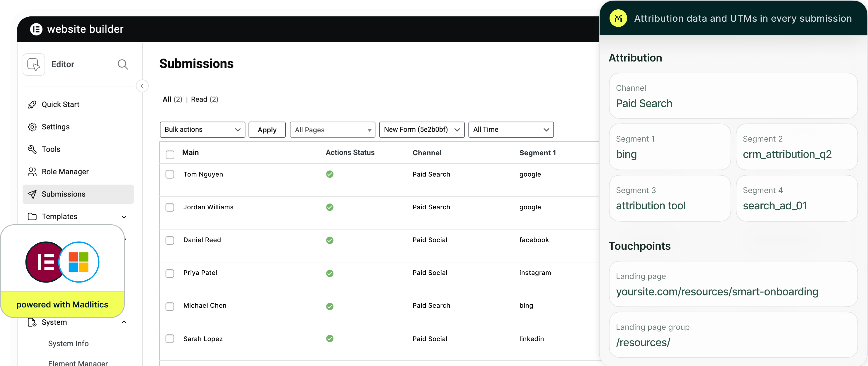Toggle the select-all checkbox in table header
868x366 pixels.
170,154
